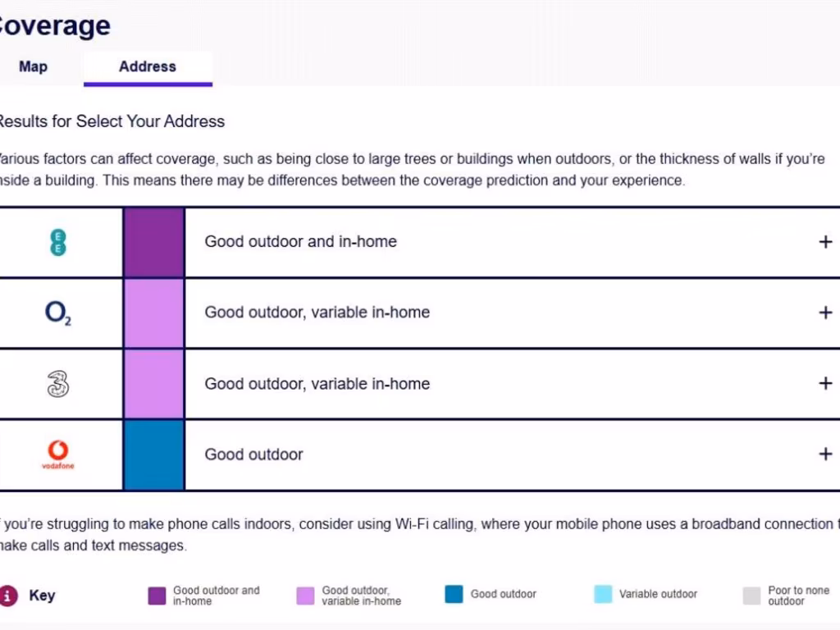Click the Vodafone network logo
840x630 pixels.
coord(57,454)
